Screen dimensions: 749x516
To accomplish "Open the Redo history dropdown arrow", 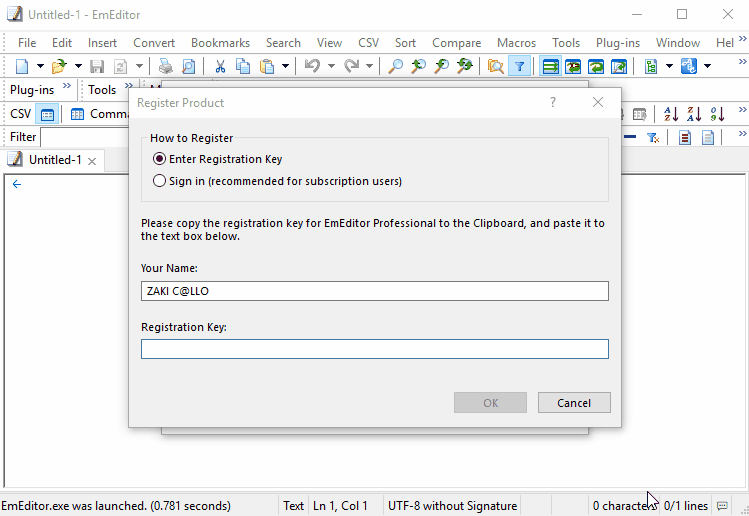I will tap(369, 66).
